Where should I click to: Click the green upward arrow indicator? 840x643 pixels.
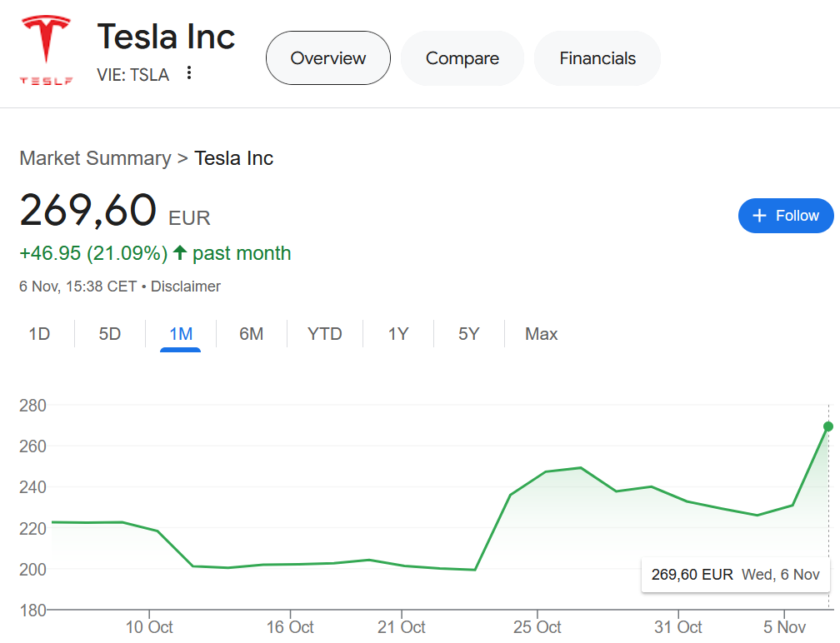(179, 254)
